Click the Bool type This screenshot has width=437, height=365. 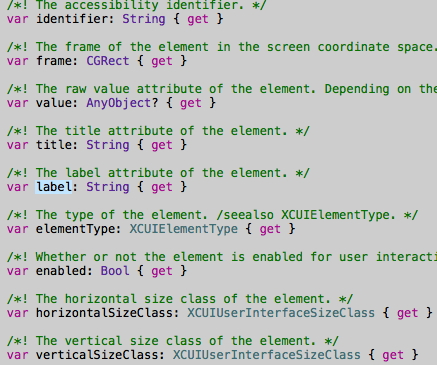115,271
